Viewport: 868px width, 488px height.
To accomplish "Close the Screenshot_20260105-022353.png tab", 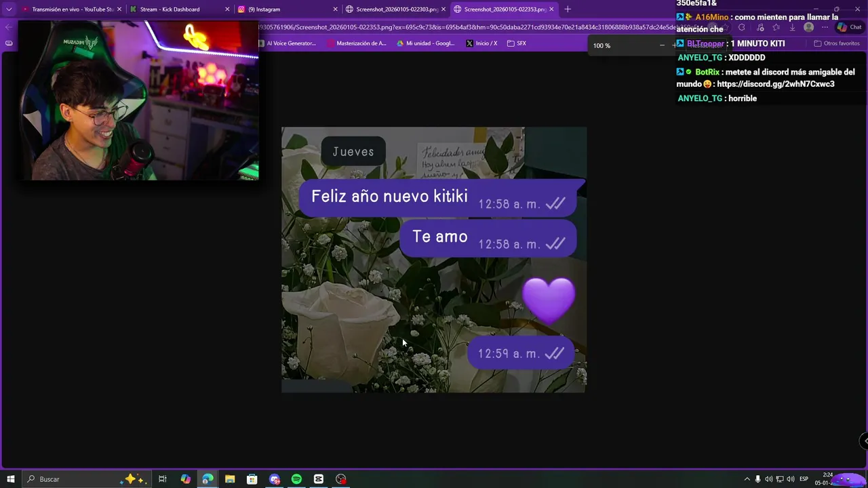I will (x=551, y=9).
